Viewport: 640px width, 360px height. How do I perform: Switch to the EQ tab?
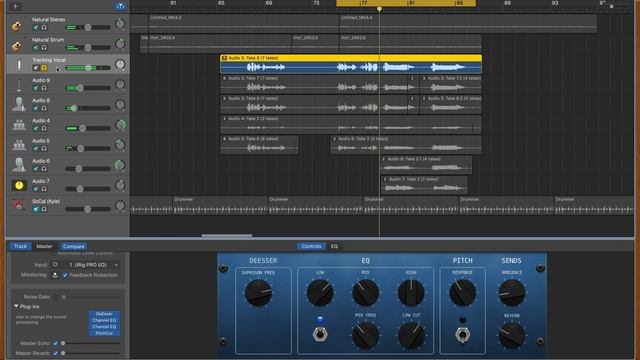(334, 246)
